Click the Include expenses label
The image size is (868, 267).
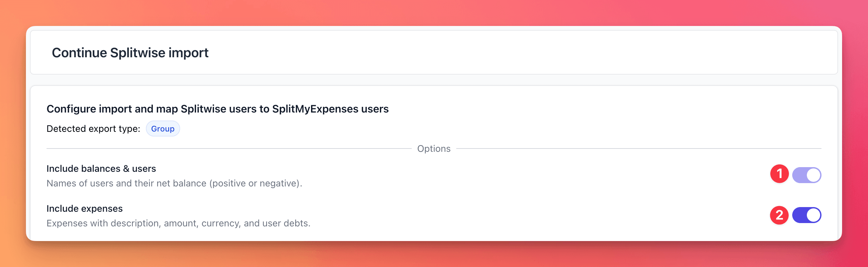coord(85,209)
